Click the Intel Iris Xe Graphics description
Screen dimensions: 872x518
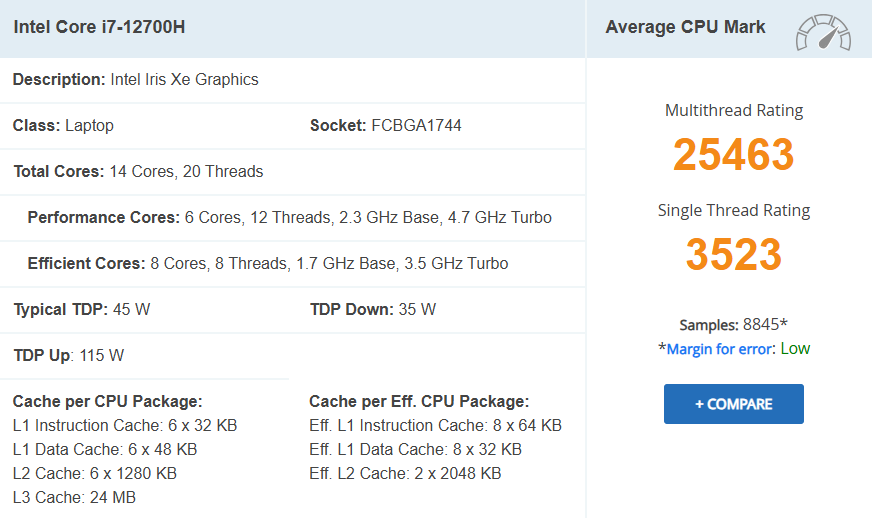click(184, 79)
